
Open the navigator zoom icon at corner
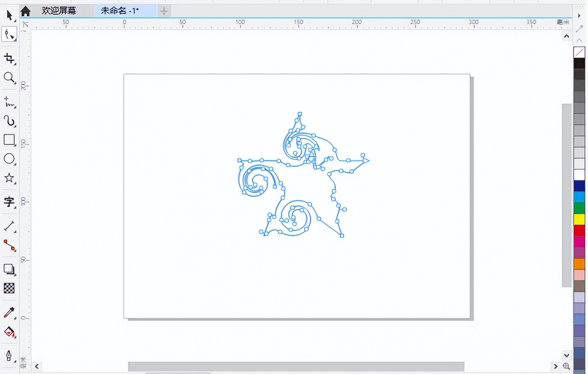566,366
